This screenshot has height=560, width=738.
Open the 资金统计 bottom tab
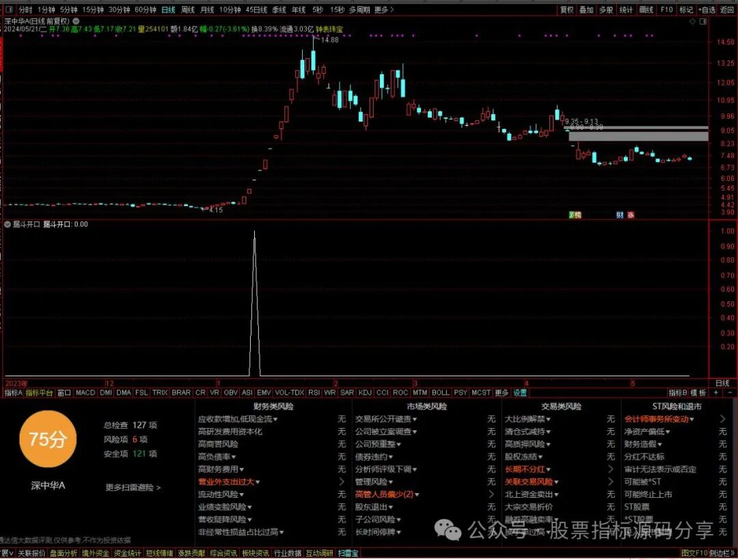(x=128, y=553)
